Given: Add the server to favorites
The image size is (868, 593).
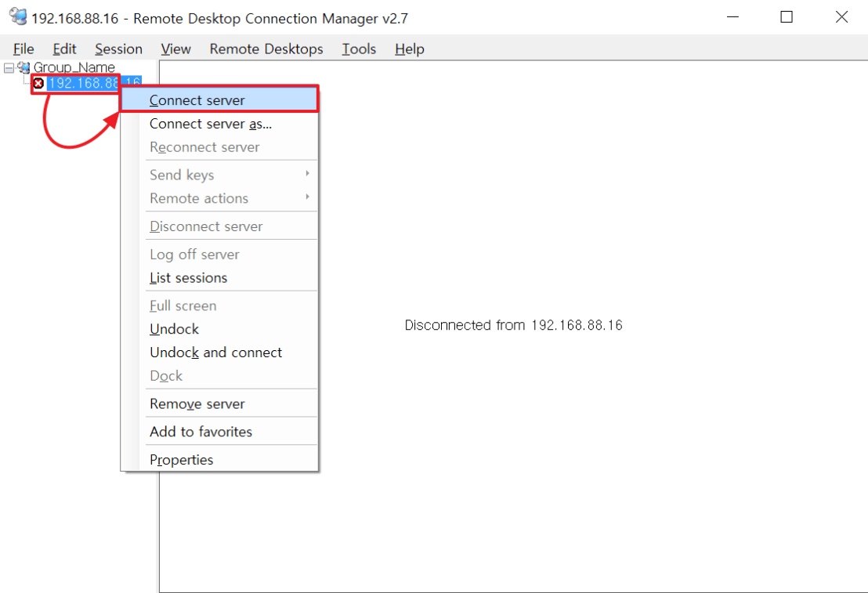Looking at the screenshot, I should [x=201, y=432].
